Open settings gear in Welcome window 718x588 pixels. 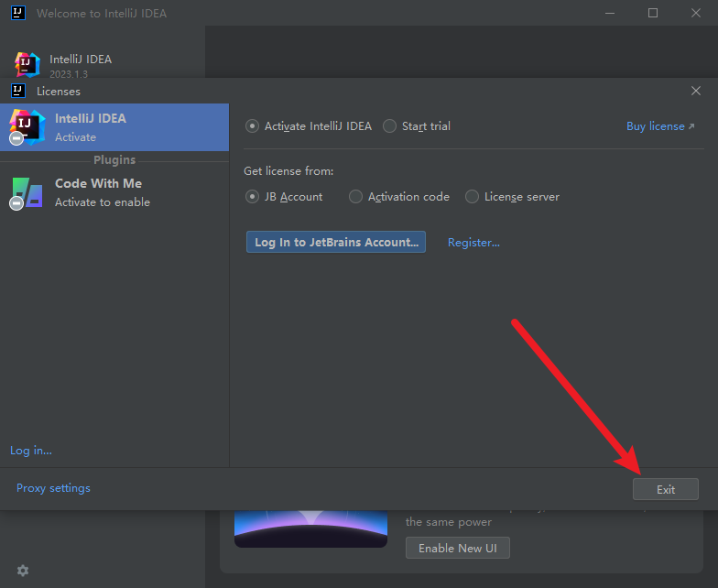point(22,570)
